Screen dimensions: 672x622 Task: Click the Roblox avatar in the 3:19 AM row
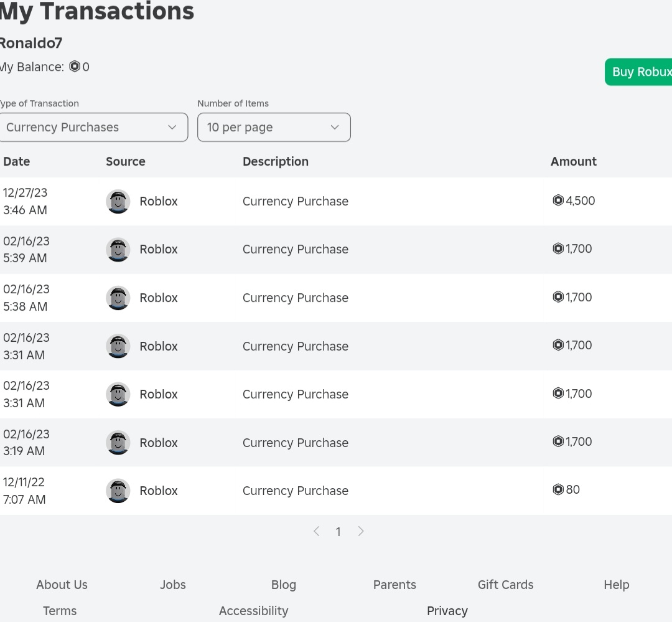click(x=118, y=443)
